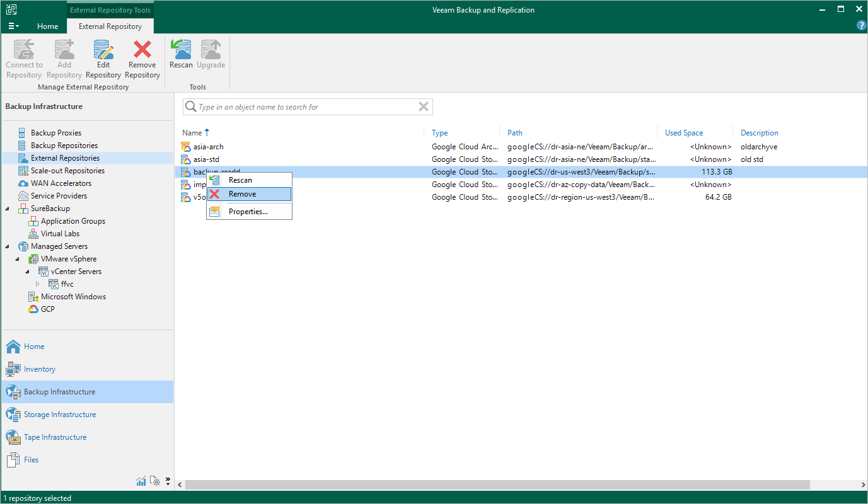
Task: Click the Veeam application icon in the title bar
Action: (x=11, y=9)
